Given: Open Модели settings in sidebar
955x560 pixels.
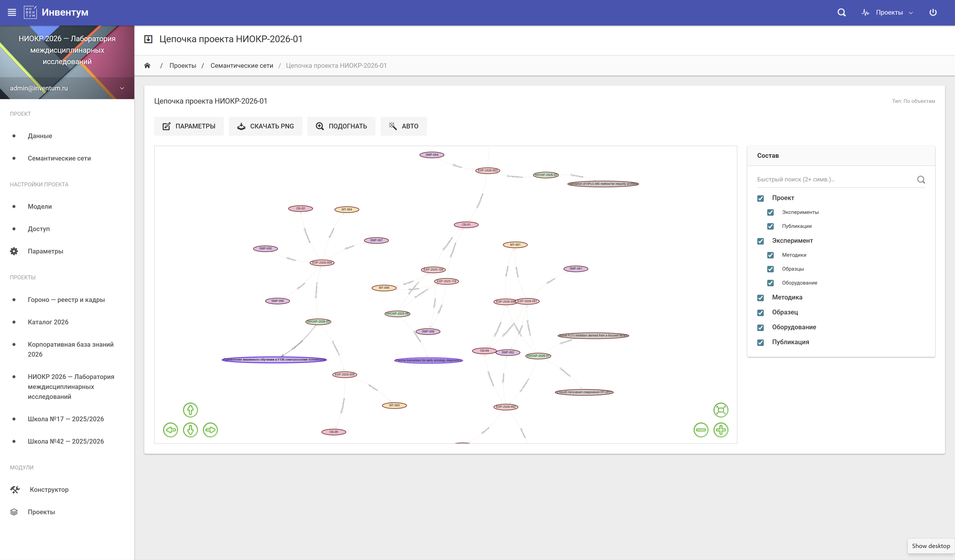Looking at the screenshot, I should tap(40, 206).
